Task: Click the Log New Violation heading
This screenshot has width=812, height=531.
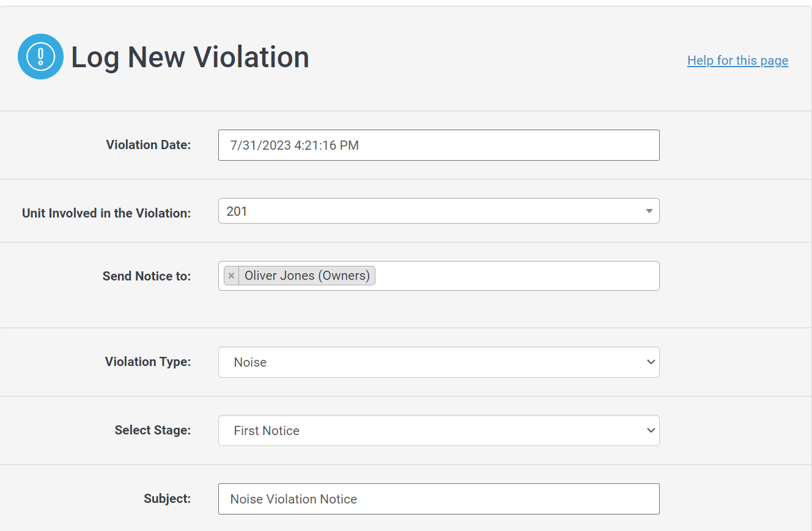Action: coord(190,57)
